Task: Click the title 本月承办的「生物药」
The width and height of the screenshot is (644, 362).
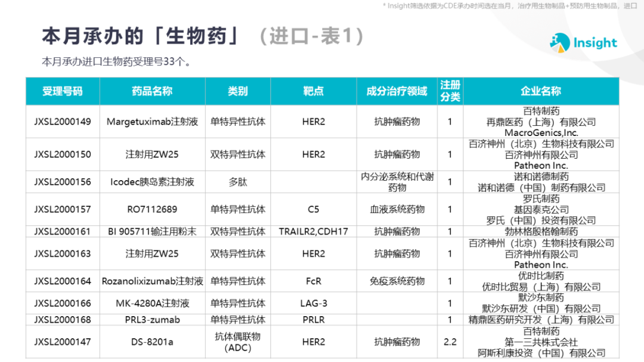Action: pyautogui.click(x=141, y=36)
